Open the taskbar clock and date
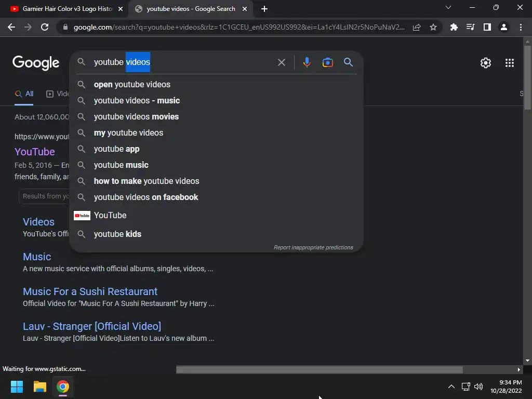This screenshot has height=399, width=532. coord(506,387)
